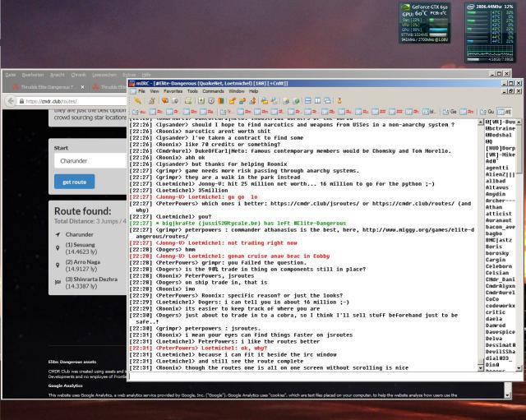Screen dimensions: 526x420
Task: Switch to the #E channel switchbar button
Action: pyautogui.click(x=505, y=112)
